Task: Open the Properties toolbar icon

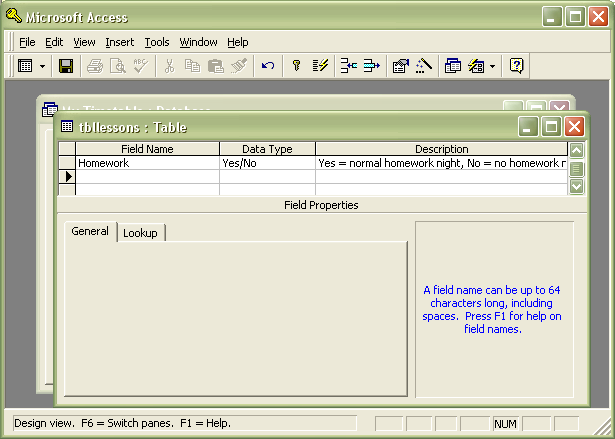Action: [401, 66]
